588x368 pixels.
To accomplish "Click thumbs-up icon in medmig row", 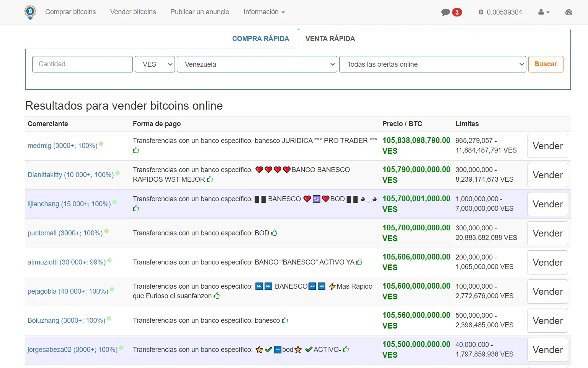I will click(136, 150).
